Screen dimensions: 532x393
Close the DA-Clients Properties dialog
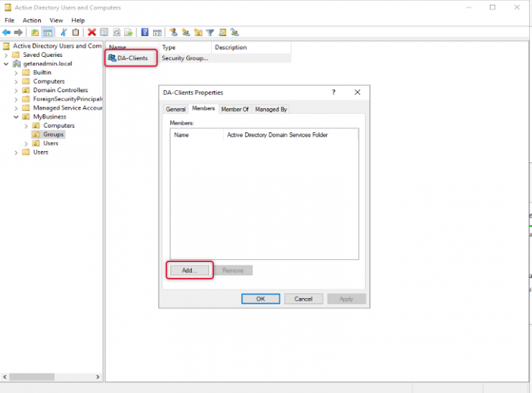pos(357,92)
